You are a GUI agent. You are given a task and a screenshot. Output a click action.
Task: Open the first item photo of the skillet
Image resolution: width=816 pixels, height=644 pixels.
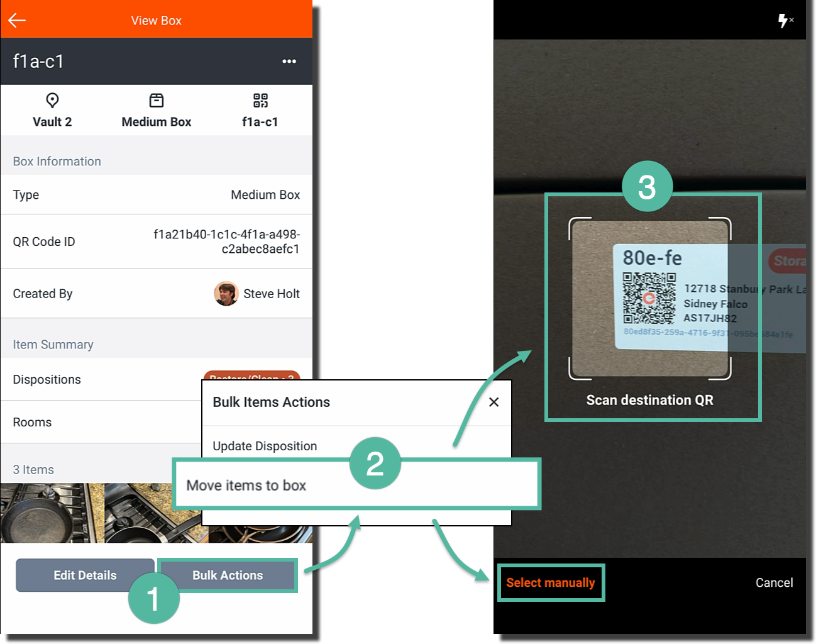tap(52, 513)
